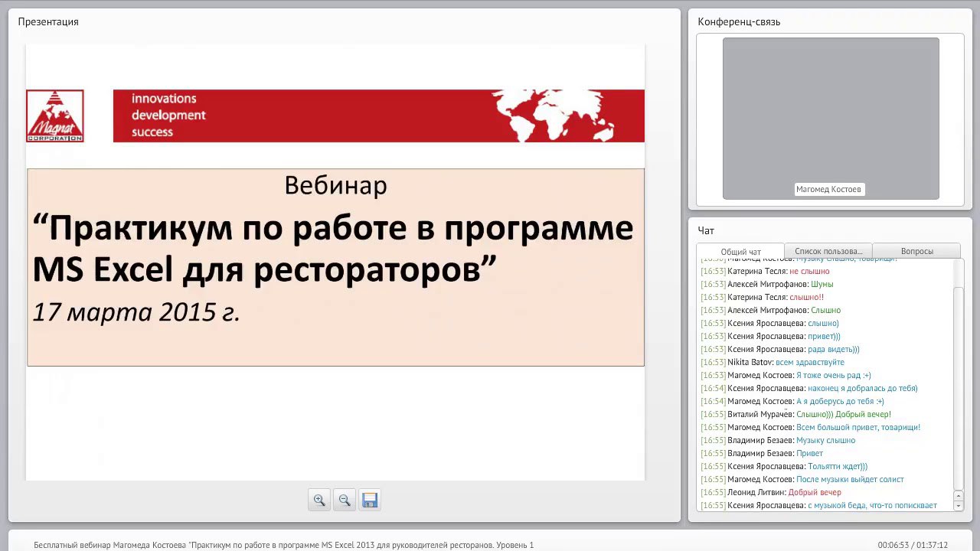
Task: Save the presentation with floppy disk icon
Action: pos(370,500)
